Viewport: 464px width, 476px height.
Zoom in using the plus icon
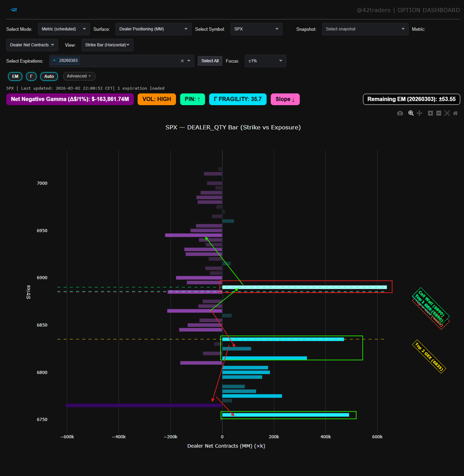pyautogui.click(x=430, y=113)
